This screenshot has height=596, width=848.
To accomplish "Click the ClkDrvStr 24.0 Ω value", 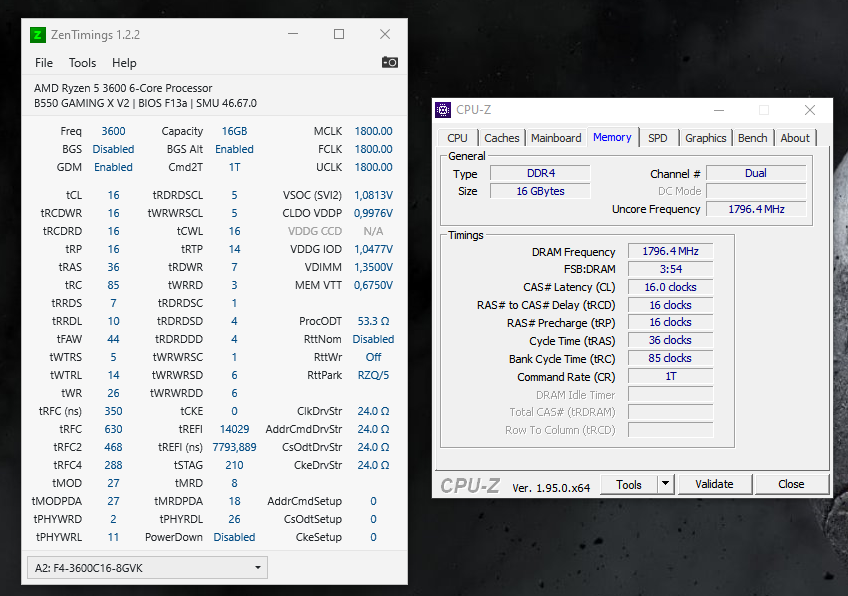I will tap(373, 411).
